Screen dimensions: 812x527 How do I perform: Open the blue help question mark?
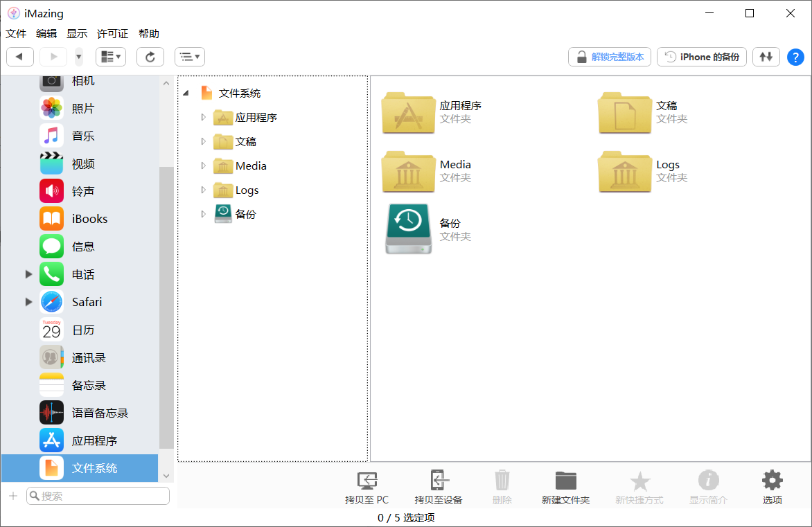[795, 57]
